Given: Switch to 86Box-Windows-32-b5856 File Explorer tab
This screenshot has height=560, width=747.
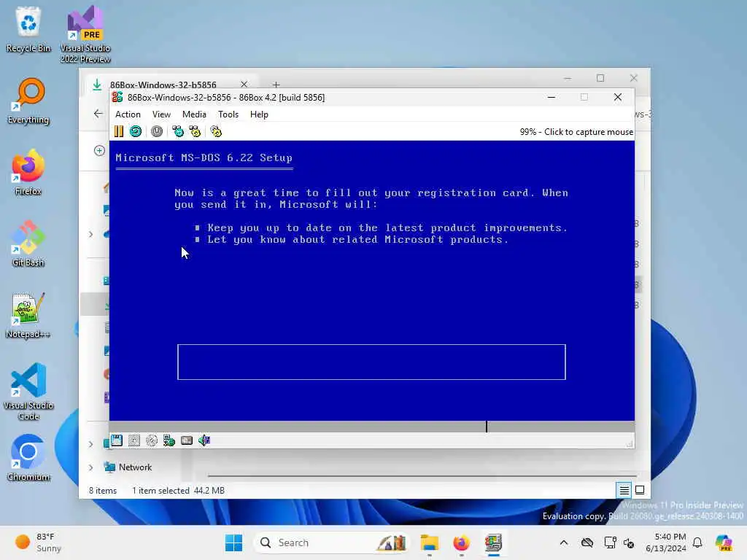Looking at the screenshot, I should (x=163, y=85).
